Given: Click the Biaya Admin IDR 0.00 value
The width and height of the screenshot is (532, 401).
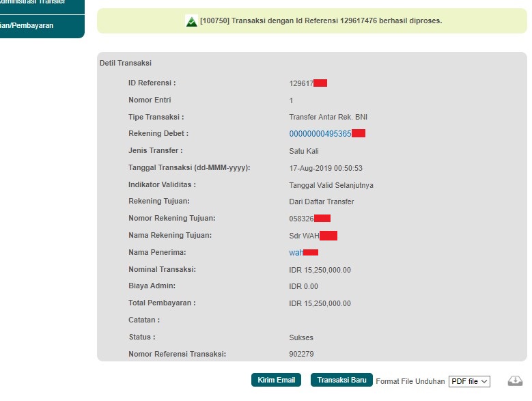Looking at the screenshot, I should [x=304, y=286].
